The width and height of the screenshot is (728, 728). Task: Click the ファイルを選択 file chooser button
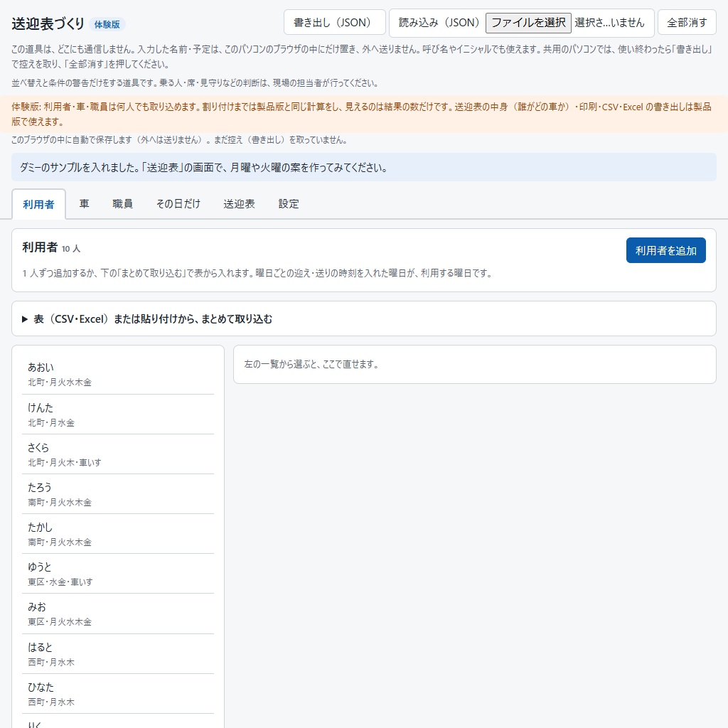click(528, 23)
